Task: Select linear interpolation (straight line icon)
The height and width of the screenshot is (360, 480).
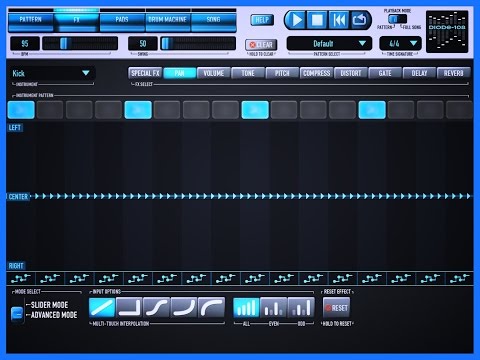Action: click(102, 307)
